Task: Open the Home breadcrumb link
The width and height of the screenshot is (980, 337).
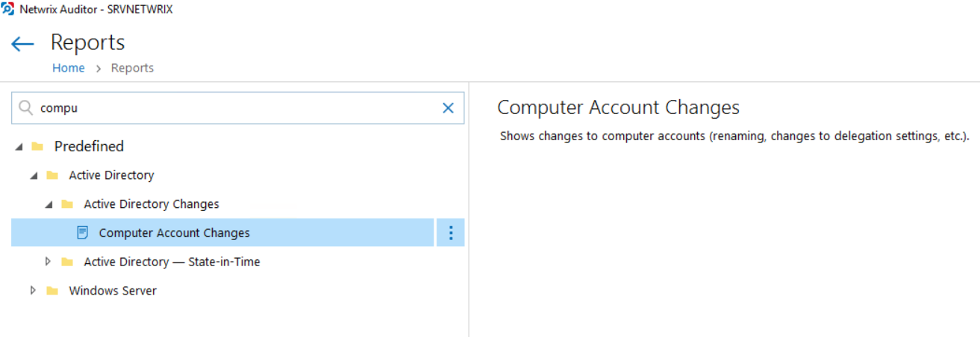Action: pos(69,68)
